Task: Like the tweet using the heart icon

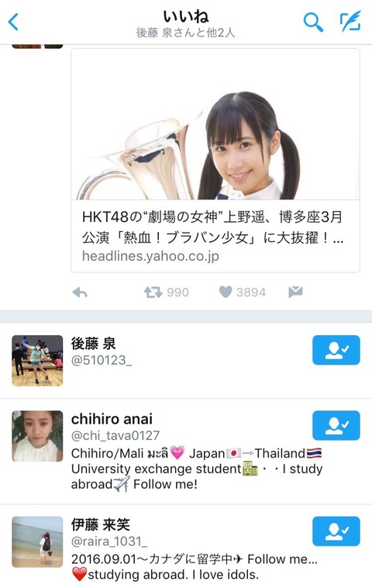Action: (x=226, y=292)
